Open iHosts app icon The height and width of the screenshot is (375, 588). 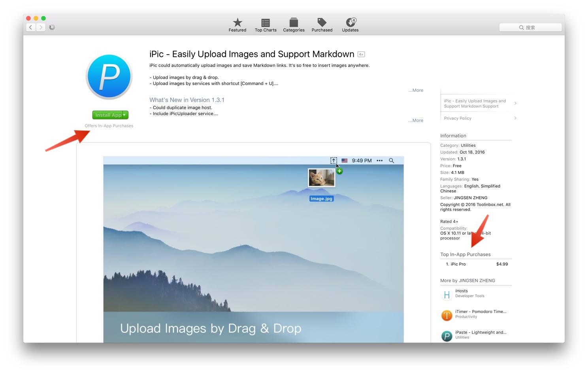pos(447,295)
